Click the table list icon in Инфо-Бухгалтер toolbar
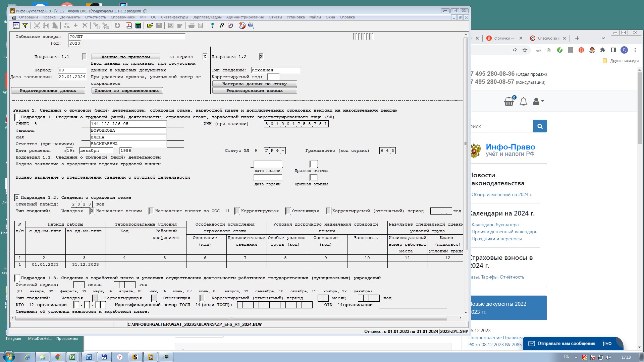The height and width of the screenshot is (362, 644). 16,25
